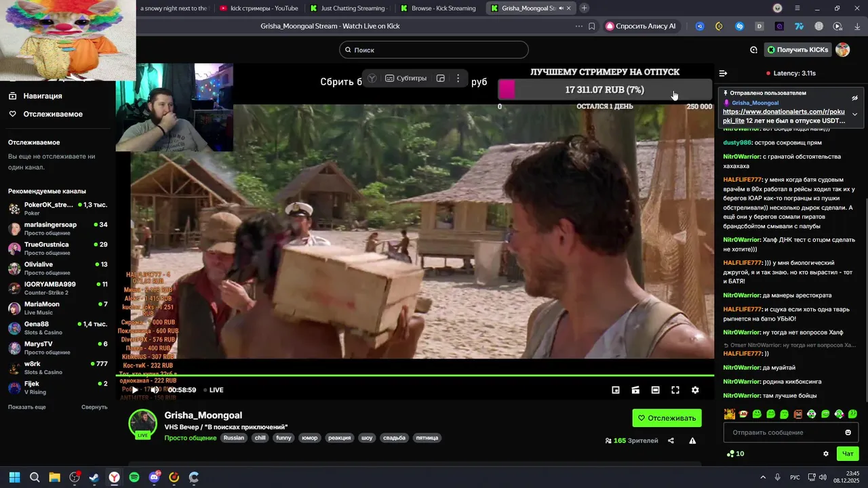Switch to Browse - Kick Streaming tab
868x488 pixels.
tap(438, 8)
